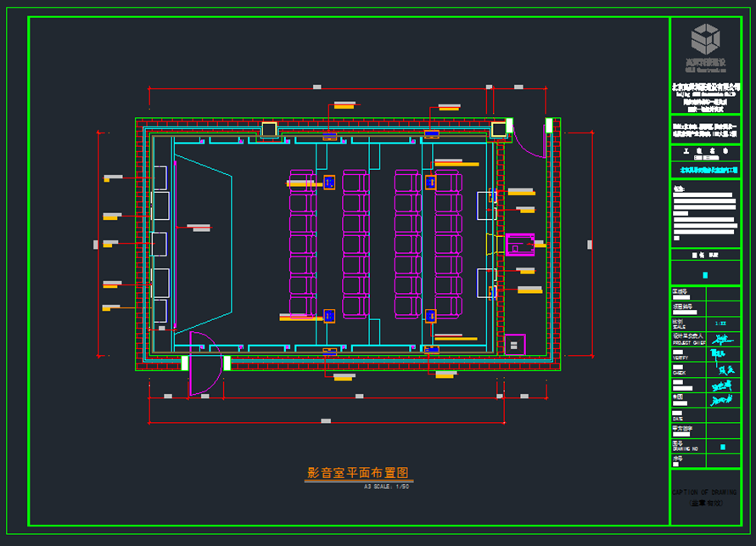756x546 pixels.
Task: Click the white notes text block in title block
Action: tap(704, 214)
